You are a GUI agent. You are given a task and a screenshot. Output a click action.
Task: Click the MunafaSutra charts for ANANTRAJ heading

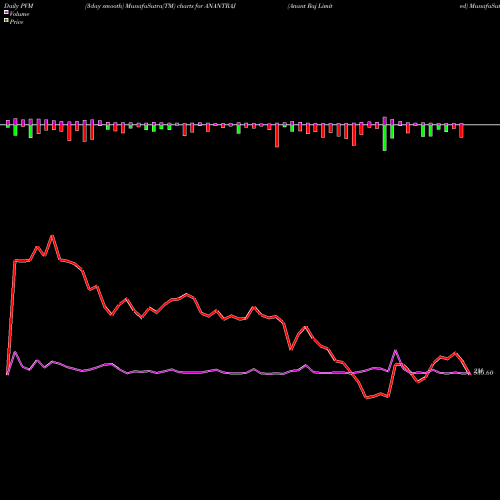tap(160, 6)
